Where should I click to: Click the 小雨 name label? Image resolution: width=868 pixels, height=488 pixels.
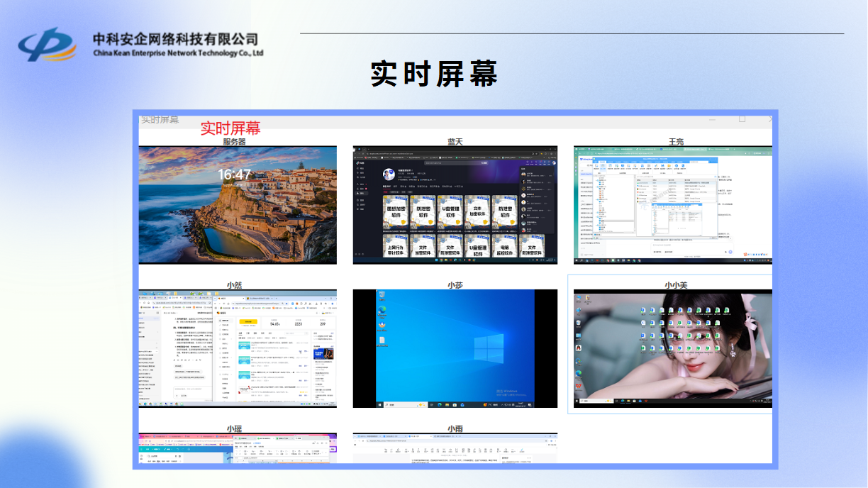pyautogui.click(x=455, y=428)
